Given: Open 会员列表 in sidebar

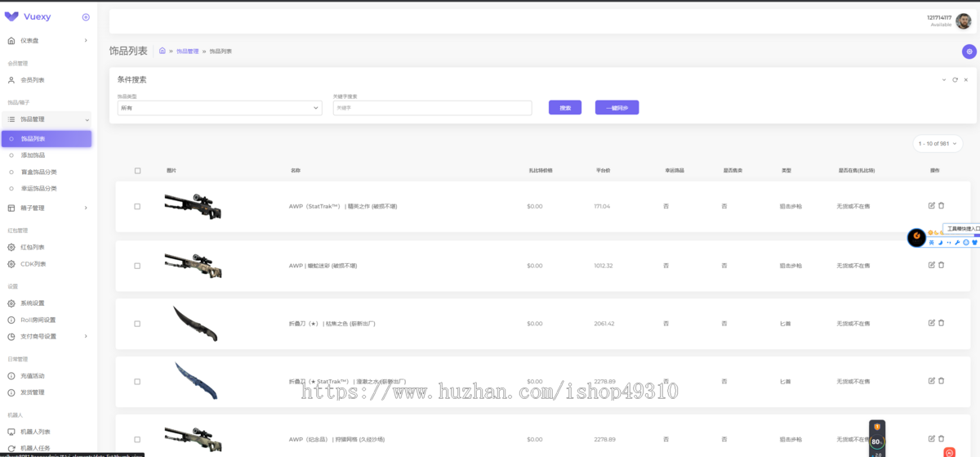Looking at the screenshot, I should coord(33,80).
